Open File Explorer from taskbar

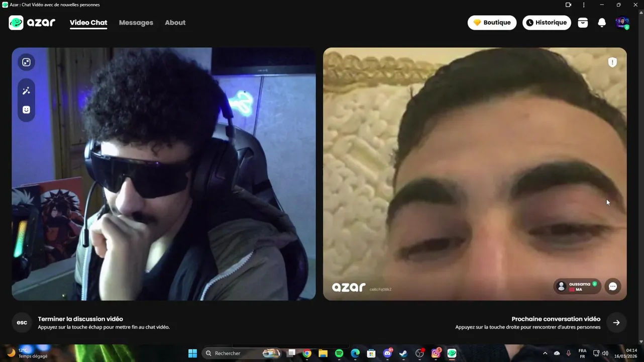(323, 353)
